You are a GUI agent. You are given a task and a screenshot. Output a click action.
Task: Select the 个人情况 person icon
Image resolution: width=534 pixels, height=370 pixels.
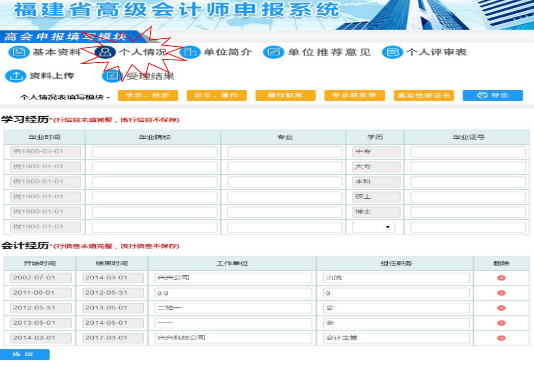pos(105,52)
